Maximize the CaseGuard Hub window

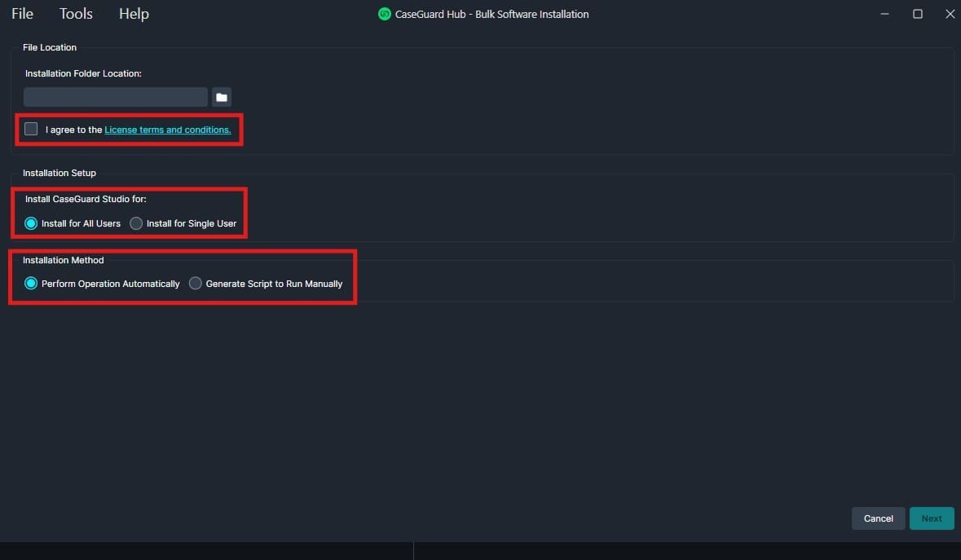click(918, 14)
